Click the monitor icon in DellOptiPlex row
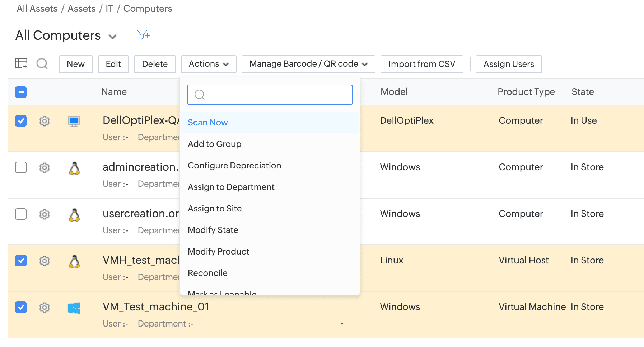Viewport: 644px width, 347px height. pos(74,121)
